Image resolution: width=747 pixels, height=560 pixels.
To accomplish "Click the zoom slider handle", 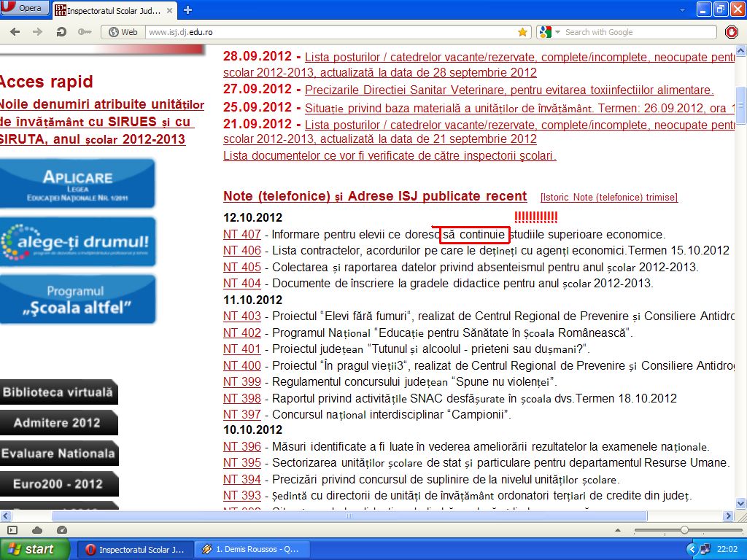I will click(x=684, y=530).
